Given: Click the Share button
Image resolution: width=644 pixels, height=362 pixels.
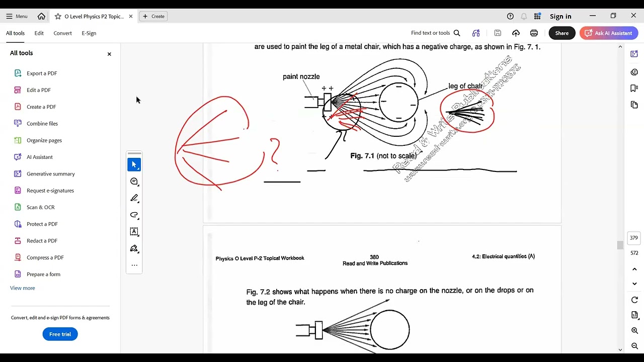Looking at the screenshot, I should pos(562,33).
